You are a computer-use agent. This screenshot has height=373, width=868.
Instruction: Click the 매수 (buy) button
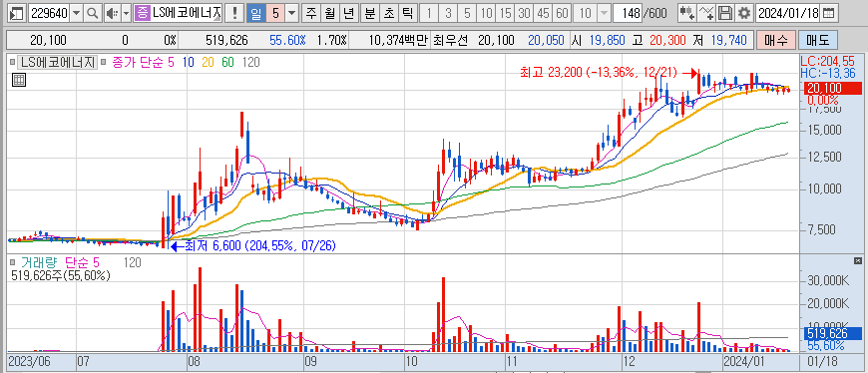click(x=776, y=40)
